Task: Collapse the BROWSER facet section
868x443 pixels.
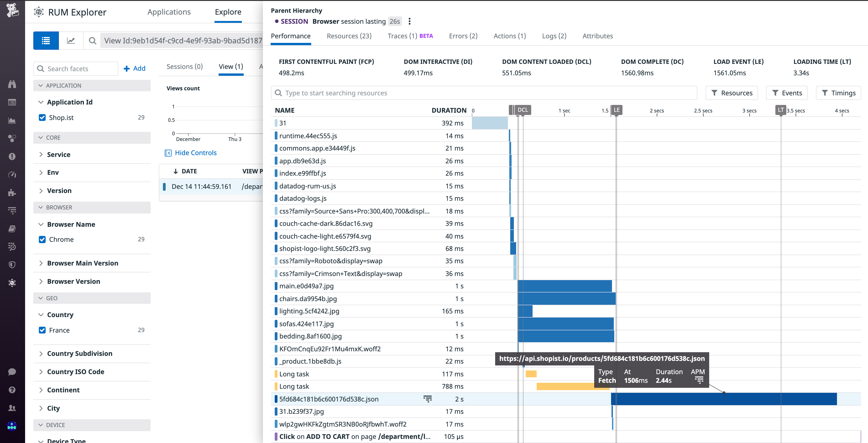Action: pos(41,207)
